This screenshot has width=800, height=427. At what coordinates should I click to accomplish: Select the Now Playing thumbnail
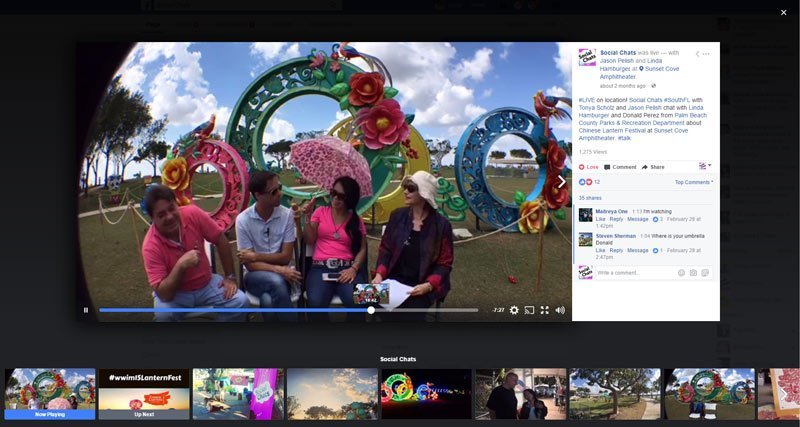tap(50, 394)
